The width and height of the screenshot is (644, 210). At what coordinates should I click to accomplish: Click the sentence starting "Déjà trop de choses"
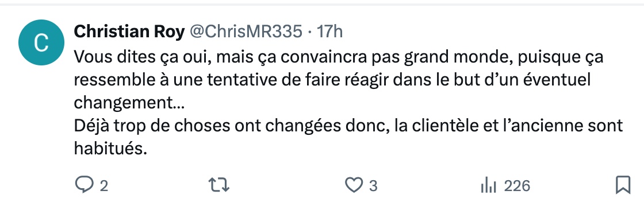click(x=348, y=126)
